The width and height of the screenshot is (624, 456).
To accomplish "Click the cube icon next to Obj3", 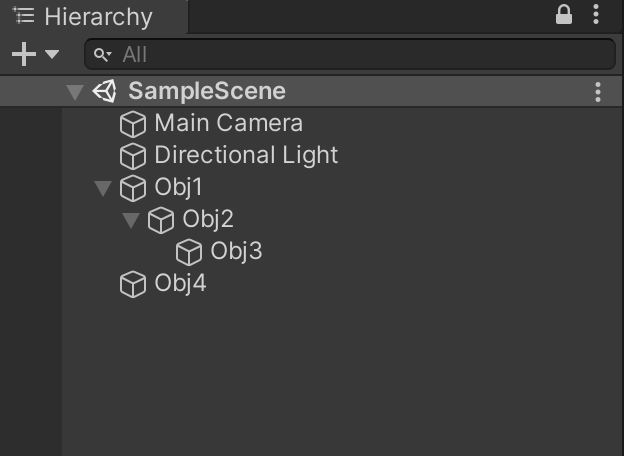I will click(x=189, y=252).
